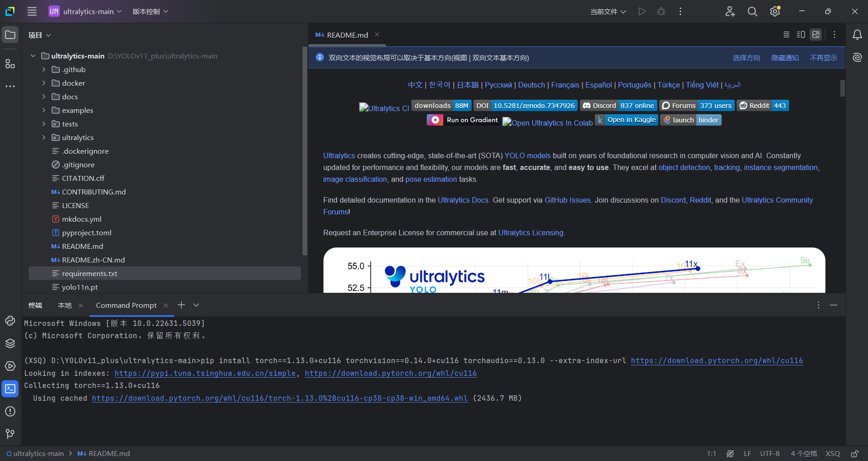Select the Terminal tool window icon
Viewport: 868px width, 461px height.
pos(10,389)
